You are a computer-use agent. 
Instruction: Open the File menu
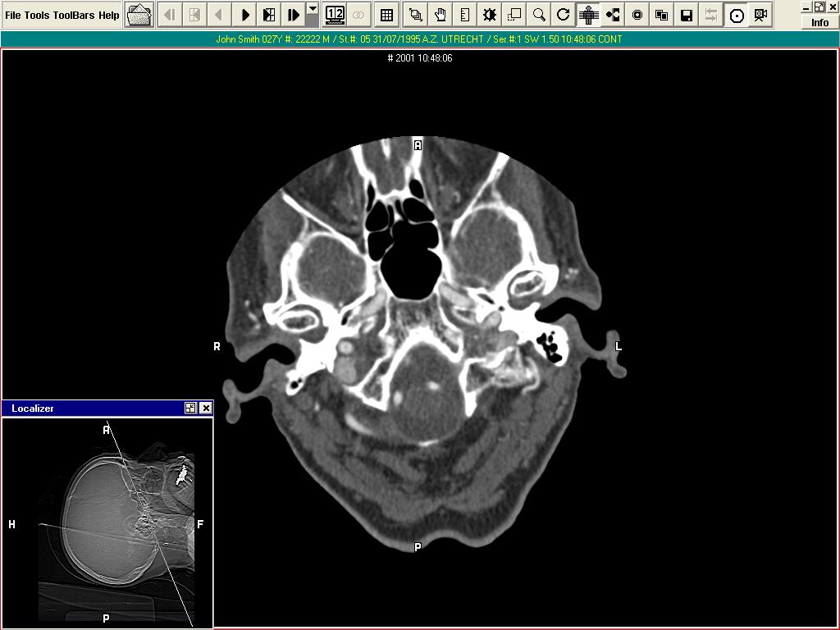pos(13,16)
